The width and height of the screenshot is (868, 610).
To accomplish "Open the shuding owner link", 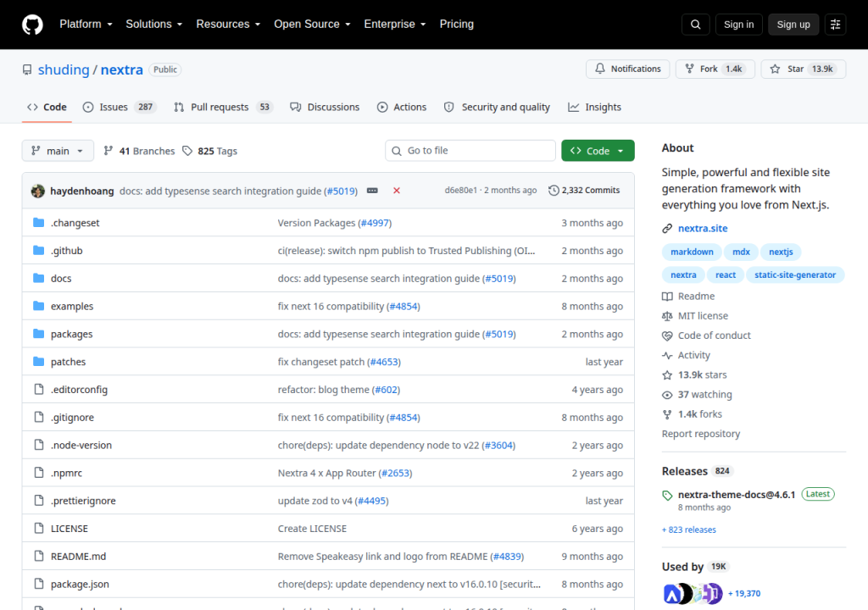I will (x=64, y=69).
